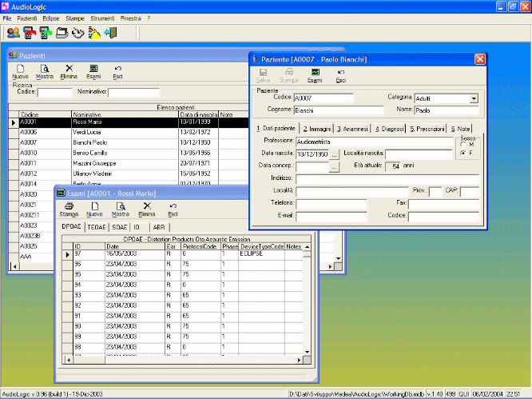Click the archive folder icon in main toolbar

coord(62,33)
